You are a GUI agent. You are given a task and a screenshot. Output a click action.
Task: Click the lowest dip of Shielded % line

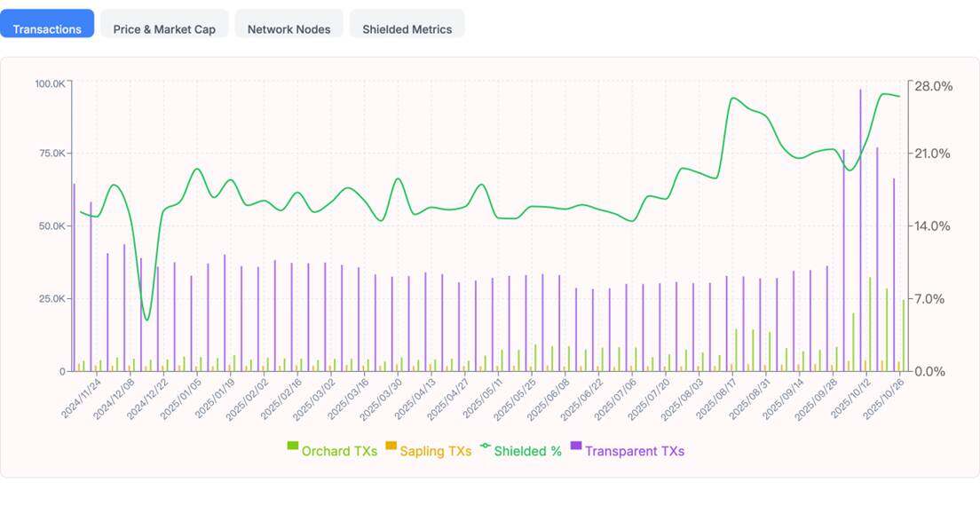(x=147, y=320)
